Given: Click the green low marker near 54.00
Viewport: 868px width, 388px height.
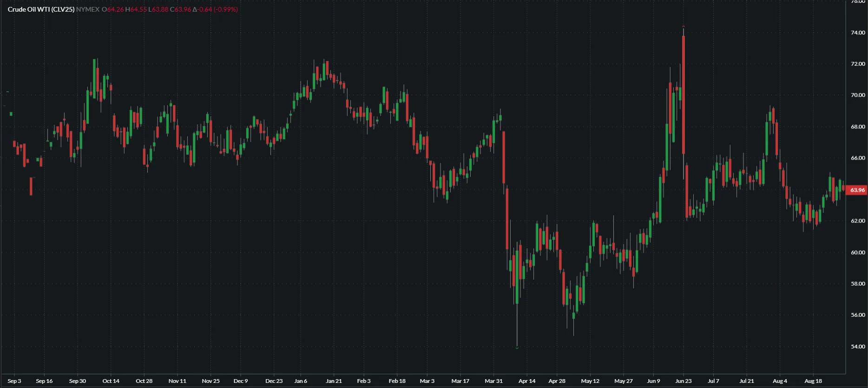Looking at the screenshot, I should coord(517,347).
